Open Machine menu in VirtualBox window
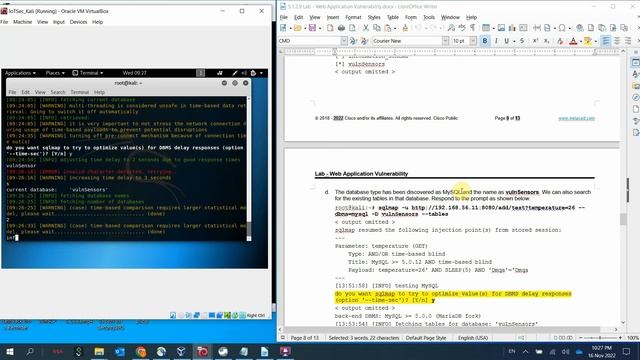 point(22,22)
